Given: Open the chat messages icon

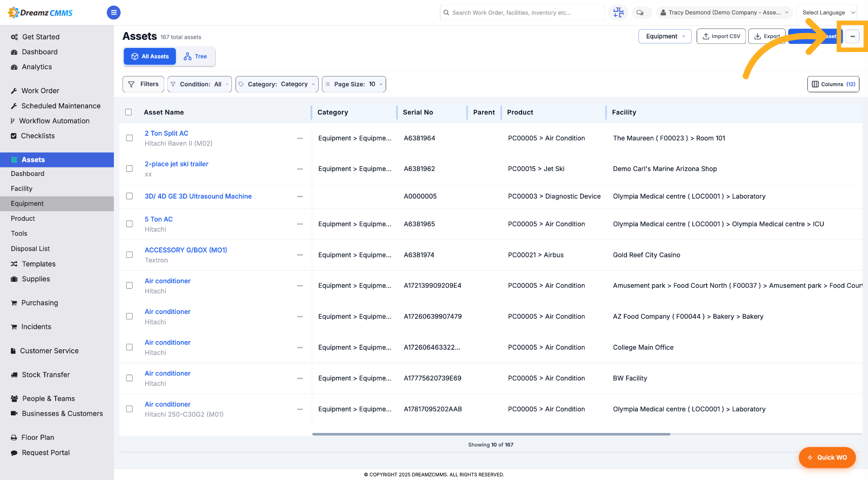Looking at the screenshot, I should 640,13.
